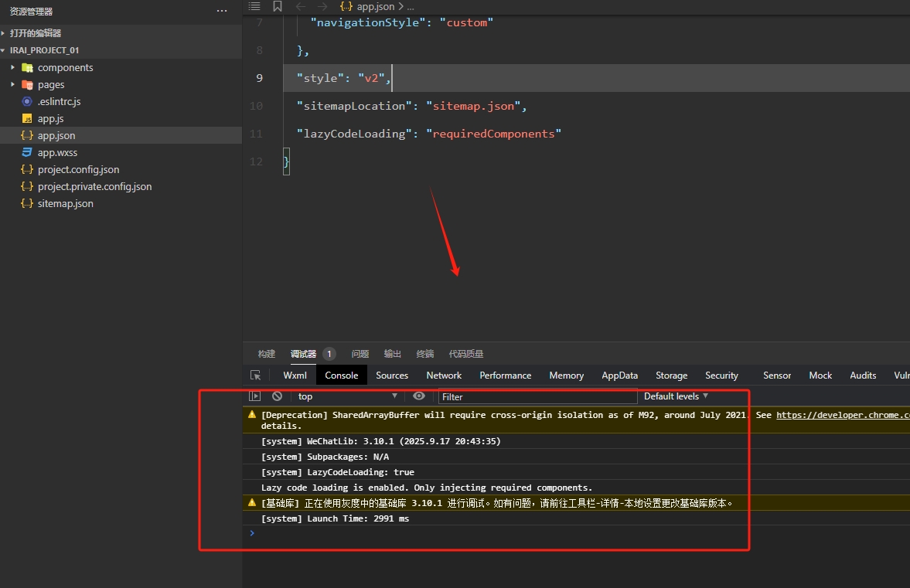Click the forward navigation arrow in editor
The height and width of the screenshot is (588, 910).
[x=322, y=7]
